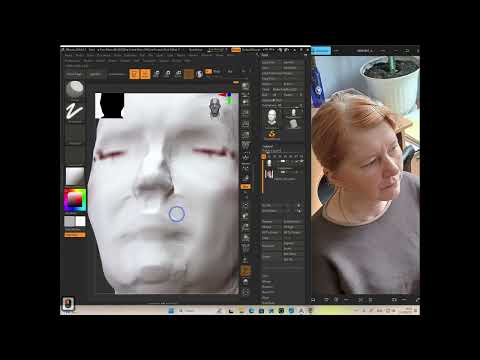Screen dimensions: 480x360
Task: Click Save As button in Tool panel
Action: click(293, 62)
